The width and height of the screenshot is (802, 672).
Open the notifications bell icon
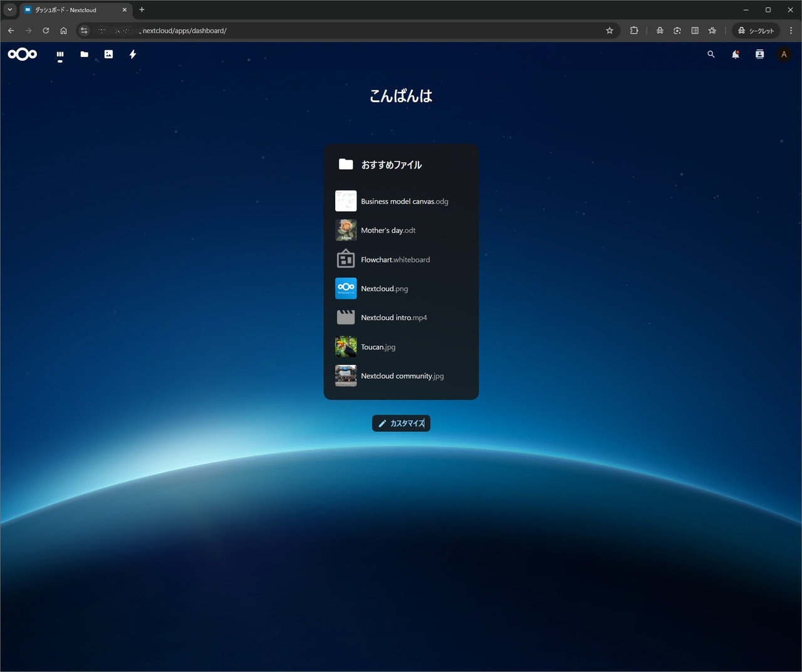pos(736,55)
